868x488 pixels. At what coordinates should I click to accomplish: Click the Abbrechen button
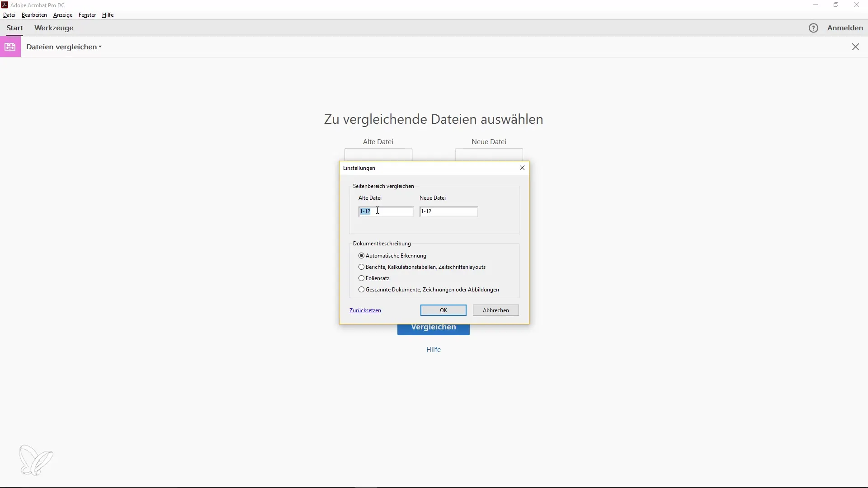click(x=495, y=310)
